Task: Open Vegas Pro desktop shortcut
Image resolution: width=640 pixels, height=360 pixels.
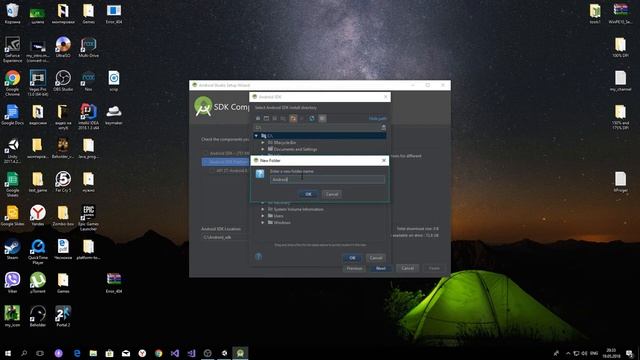Action: pyautogui.click(x=38, y=83)
